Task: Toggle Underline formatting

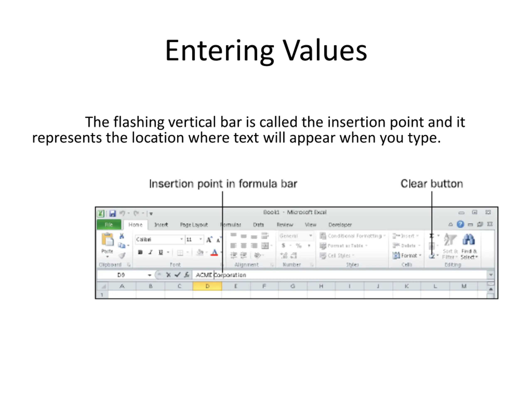Action: coord(161,252)
